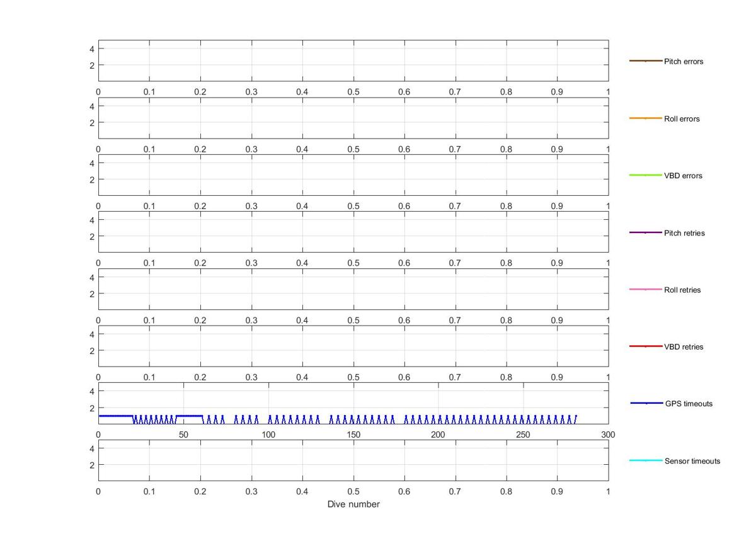Viewport: 756px width, 541px height.
Task: Click the Sensor timeouts legend label
Action: pos(692,461)
